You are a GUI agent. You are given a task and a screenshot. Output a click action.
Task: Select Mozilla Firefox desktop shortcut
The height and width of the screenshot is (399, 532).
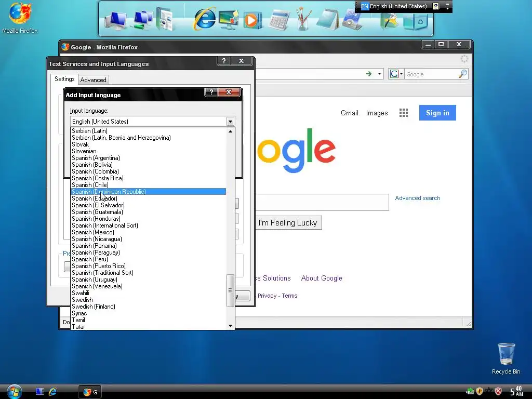20,18
